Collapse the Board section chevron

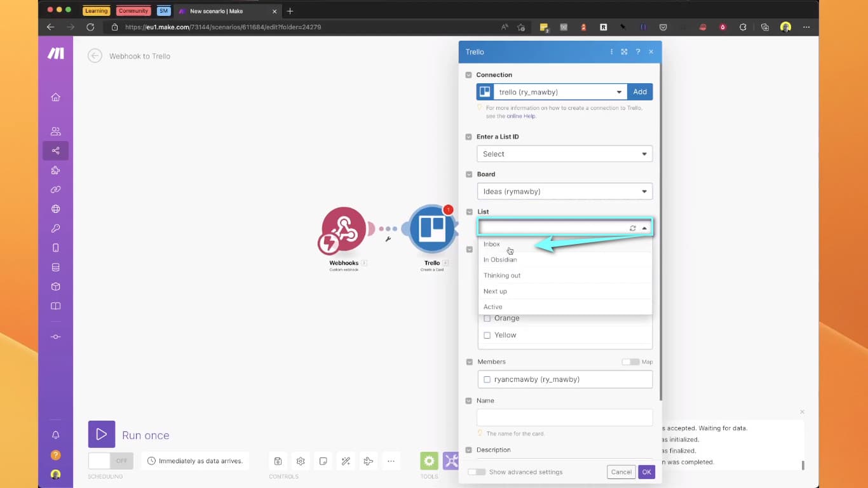pyautogui.click(x=469, y=174)
